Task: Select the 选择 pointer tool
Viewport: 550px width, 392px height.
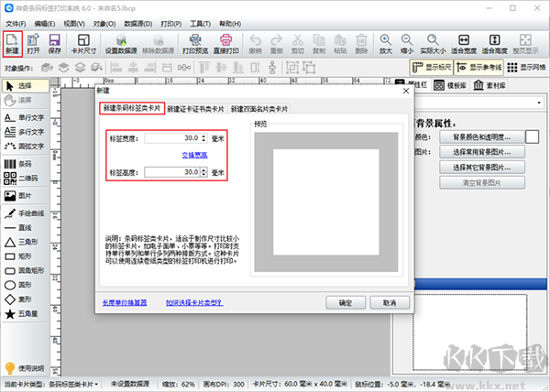Action: point(26,86)
